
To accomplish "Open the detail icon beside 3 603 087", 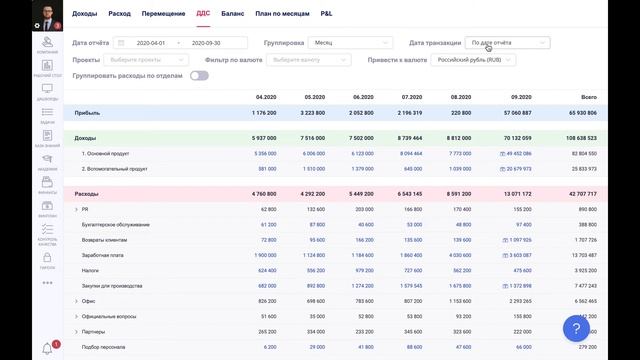I will [x=505, y=256].
